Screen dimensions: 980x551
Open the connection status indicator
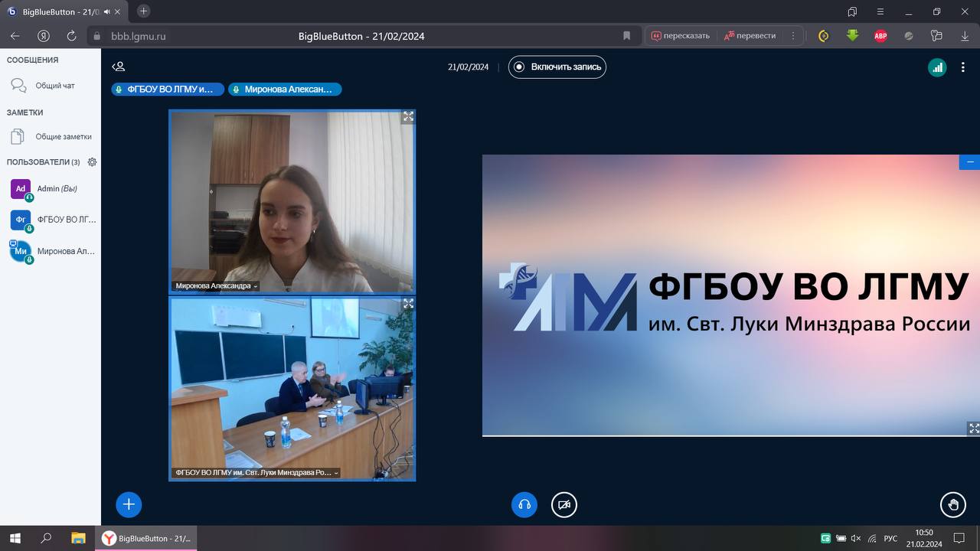coord(937,67)
